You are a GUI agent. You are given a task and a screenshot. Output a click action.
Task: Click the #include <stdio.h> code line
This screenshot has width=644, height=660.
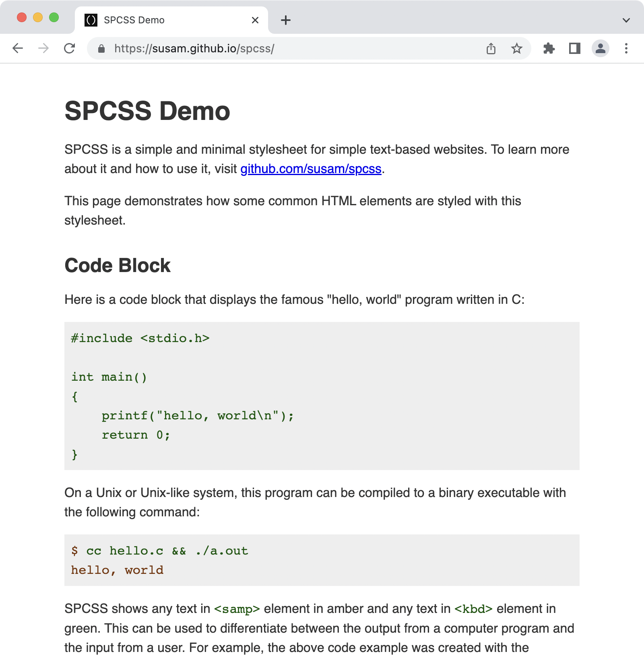pyautogui.click(x=140, y=338)
